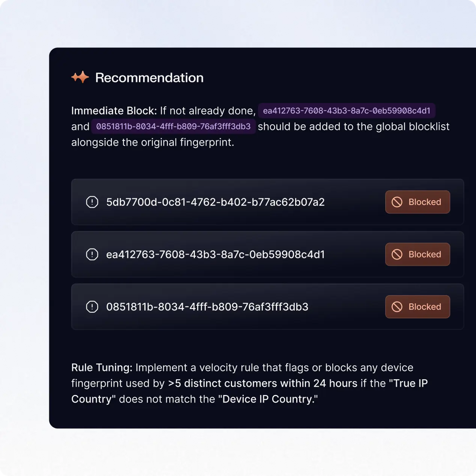Click the Rule Tuning bold label

pos(102,368)
